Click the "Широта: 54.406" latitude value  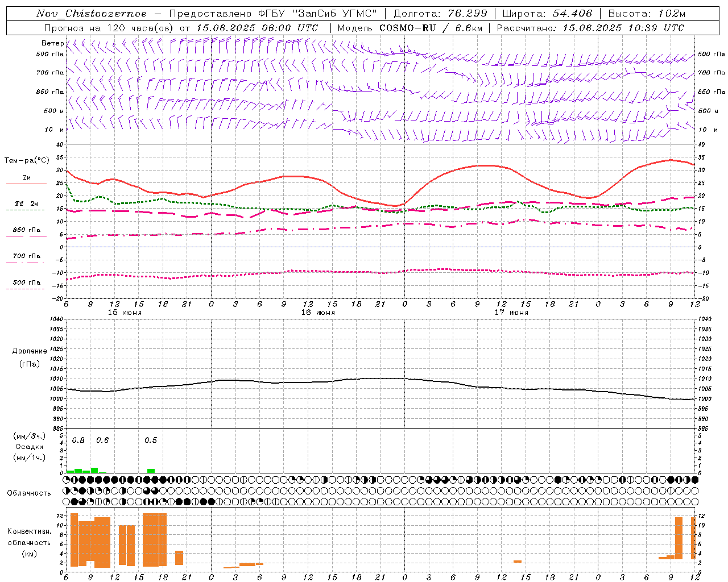(547, 14)
